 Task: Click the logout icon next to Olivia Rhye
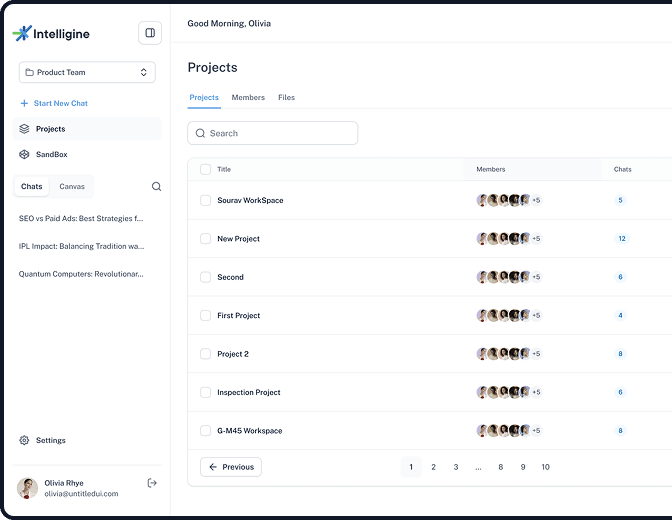pyautogui.click(x=152, y=483)
